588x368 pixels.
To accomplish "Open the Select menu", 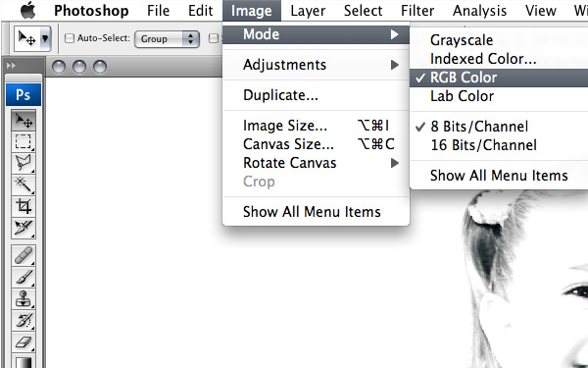I will point(363,11).
